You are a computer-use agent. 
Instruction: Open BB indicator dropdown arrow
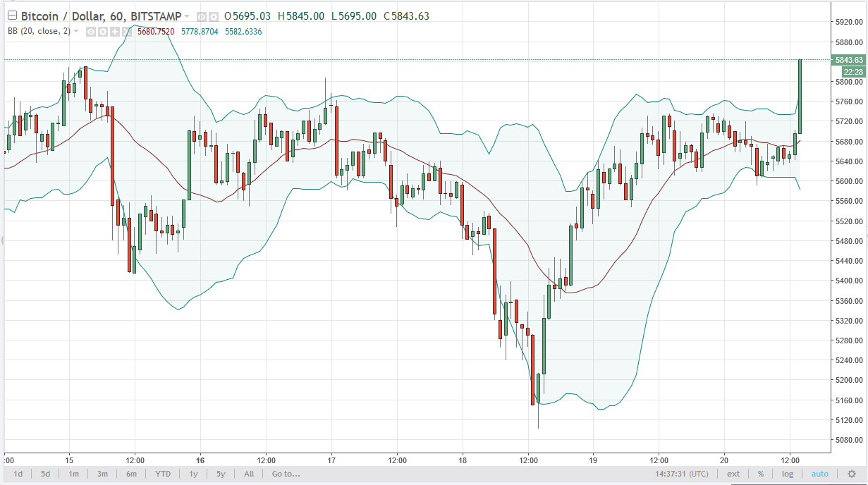(x=76, y=31)
